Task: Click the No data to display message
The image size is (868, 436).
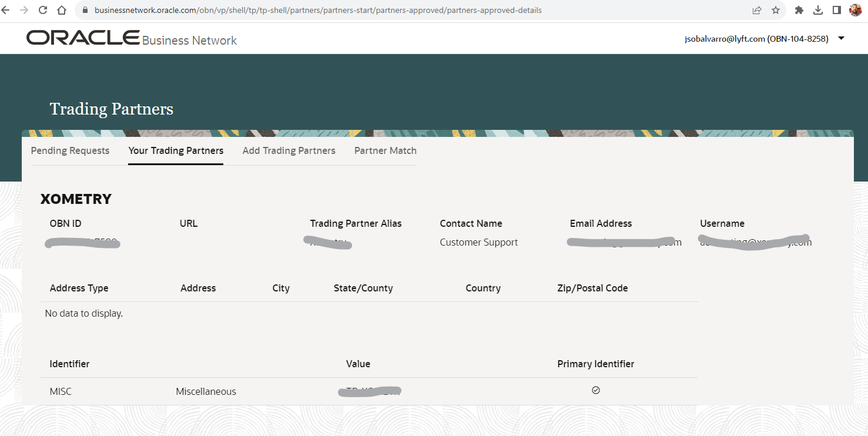Action: (x=83, y=313)
